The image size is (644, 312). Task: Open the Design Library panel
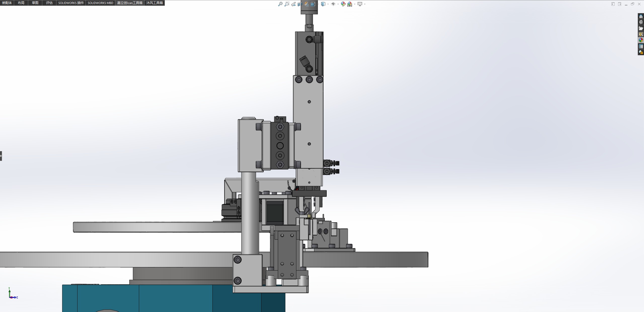click(641, 22)
